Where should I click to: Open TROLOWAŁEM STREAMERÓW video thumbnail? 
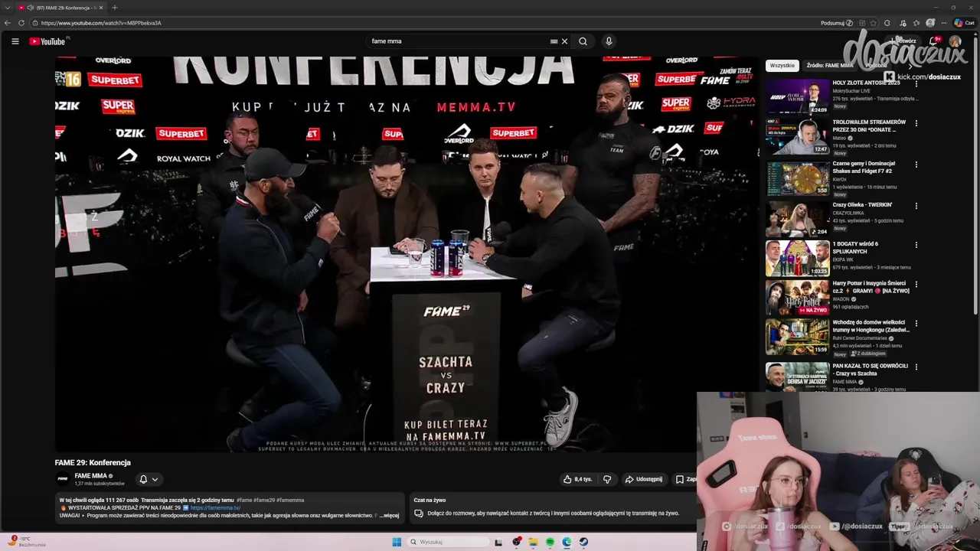point(798,136)
